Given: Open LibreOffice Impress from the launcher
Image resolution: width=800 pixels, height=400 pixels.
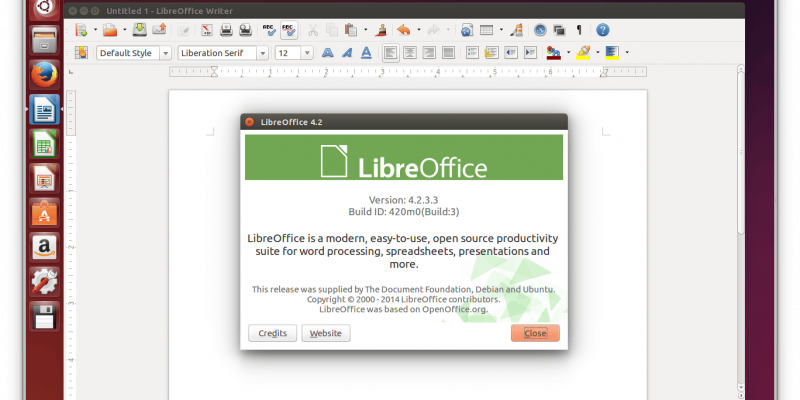Looking at the screenshot, I should coord(44,178).
